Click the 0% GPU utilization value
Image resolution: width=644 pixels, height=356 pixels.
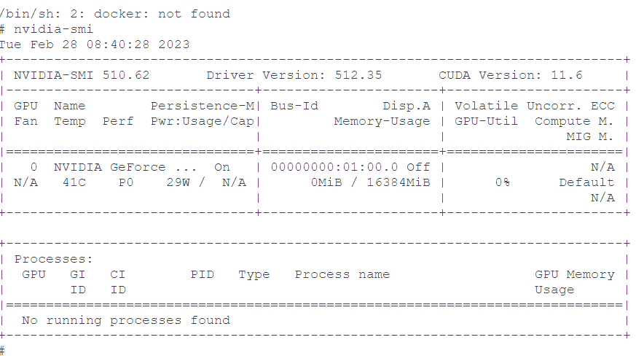pyautogui.click(x=503, y=182)
